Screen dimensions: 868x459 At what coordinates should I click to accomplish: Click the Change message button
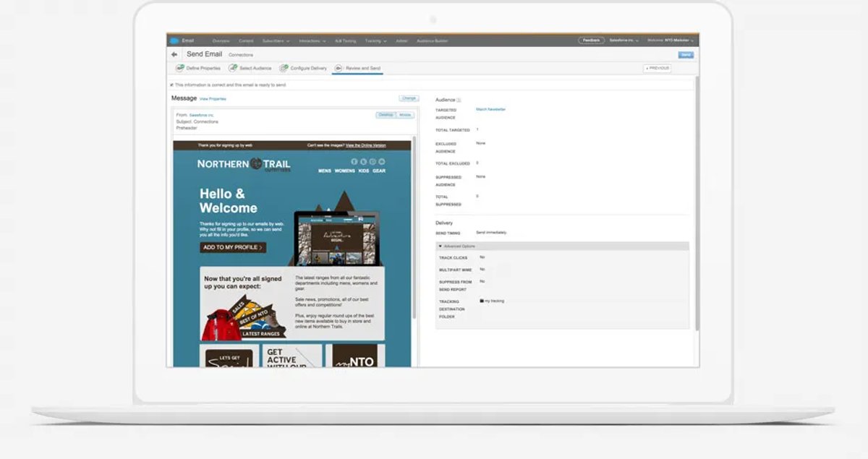(x=409, y=98)
